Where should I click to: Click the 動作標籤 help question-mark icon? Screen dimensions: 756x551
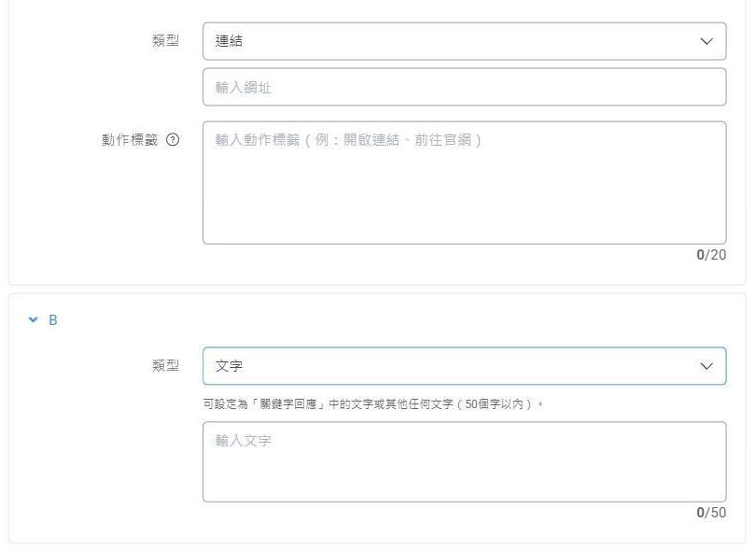coord(173,140)
